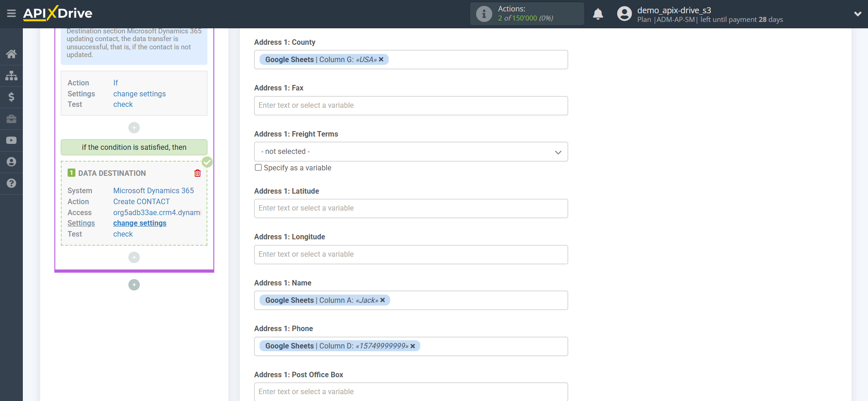Open the Freight Terms dropdown
Image resolution: width=868 pixels, height=401 pixels.
click(x=411, y=152)
